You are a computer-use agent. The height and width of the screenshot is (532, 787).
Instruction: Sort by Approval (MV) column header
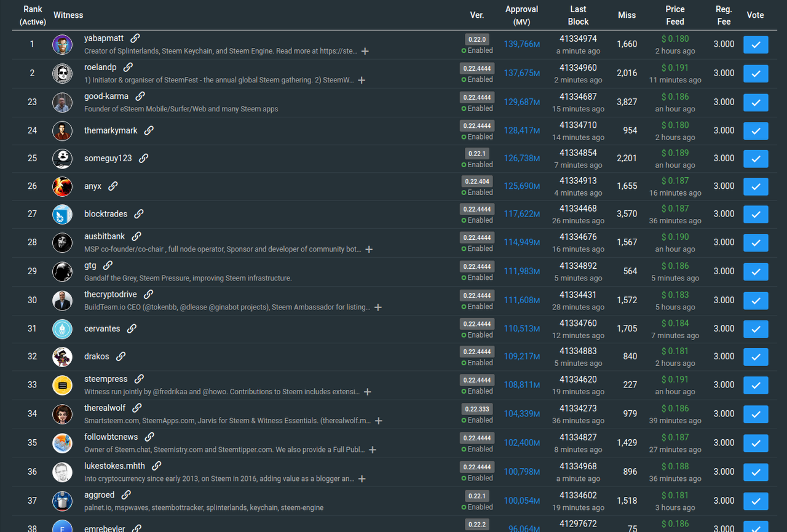521,15
